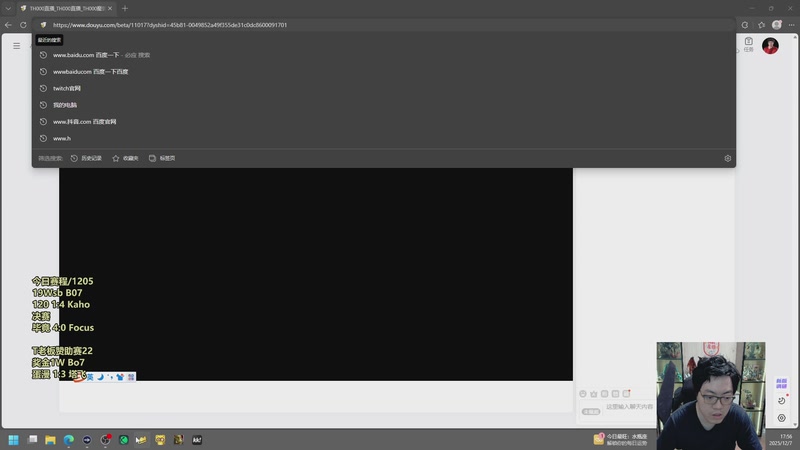Click the history clock icon on right sidebar
This screenshot has width=800, height=450.
(x=781, y=401)
